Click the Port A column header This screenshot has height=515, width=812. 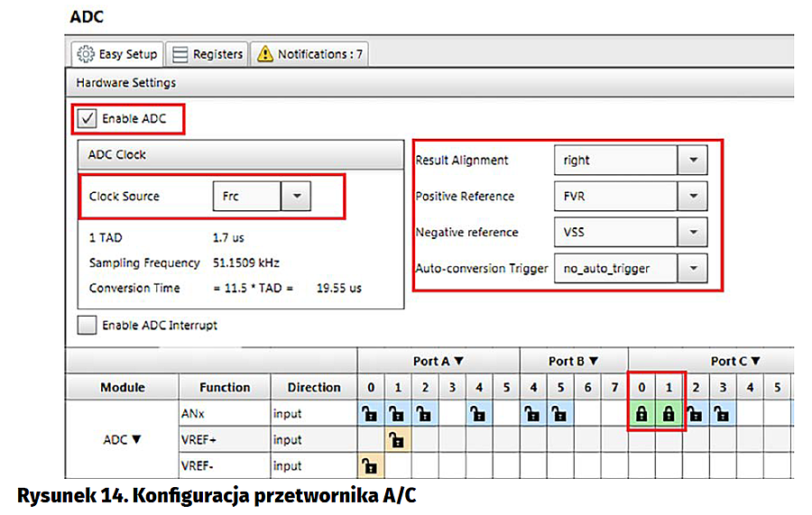[438, 361]
